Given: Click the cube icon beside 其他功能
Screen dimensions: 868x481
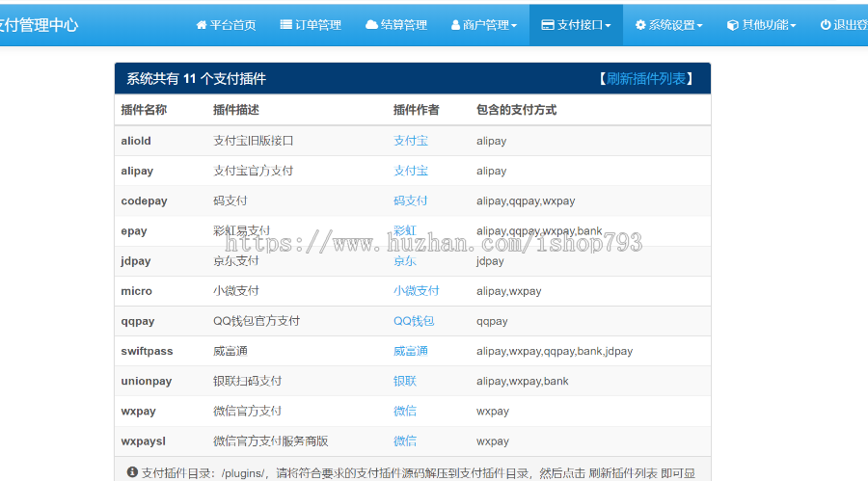Looking at the screenshot, I should pyautogui.click(x=732, y=25).
